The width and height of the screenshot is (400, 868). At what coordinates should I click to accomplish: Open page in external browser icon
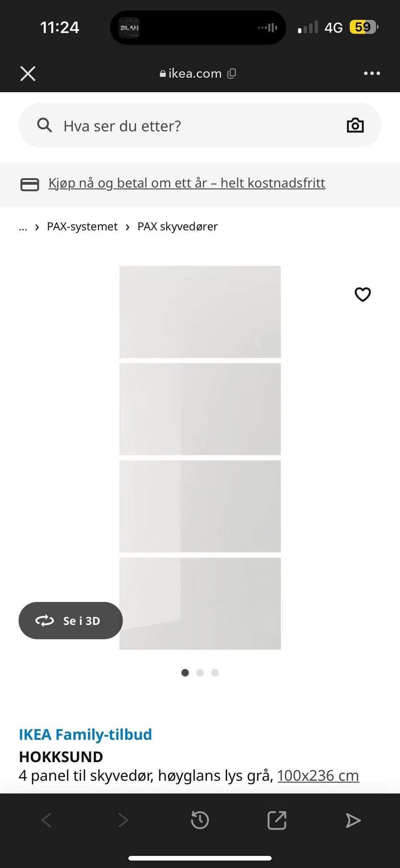(x=277, y=820)
